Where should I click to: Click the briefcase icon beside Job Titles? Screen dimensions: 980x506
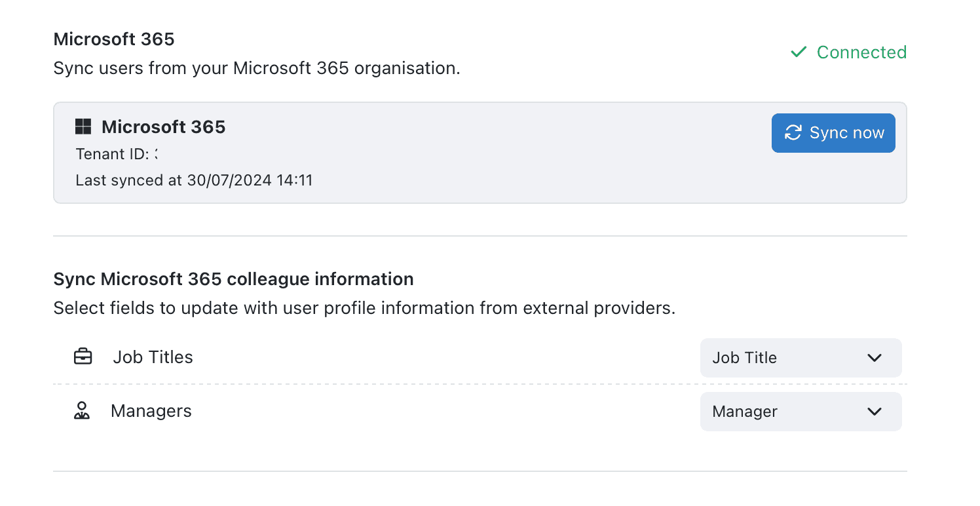[83, 357]
